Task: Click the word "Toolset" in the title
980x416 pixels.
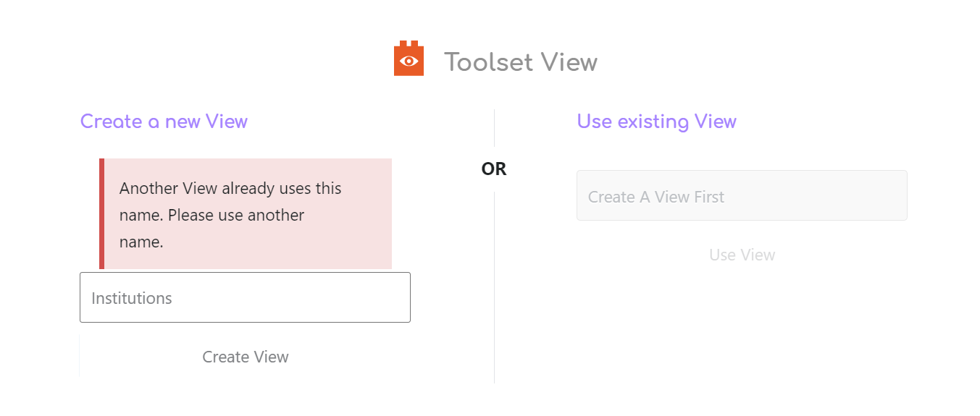Action: coord(489,62)
